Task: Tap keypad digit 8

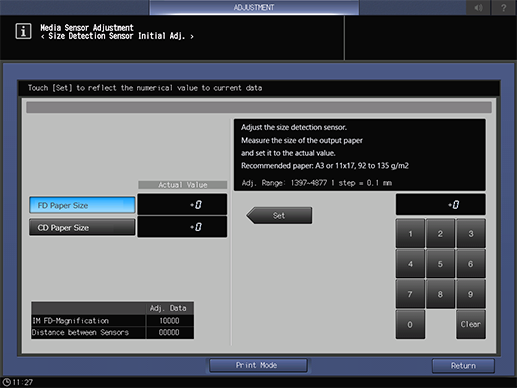Action: point(440,294)
